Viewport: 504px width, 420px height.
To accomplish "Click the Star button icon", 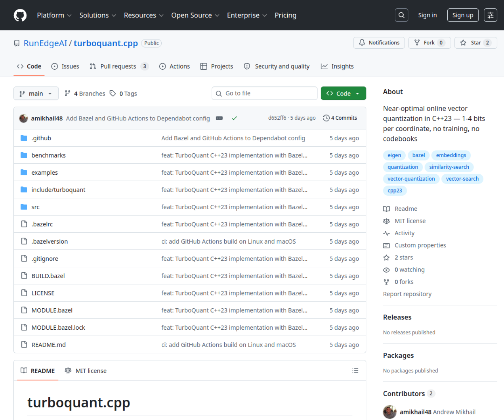I will point(463,43).
